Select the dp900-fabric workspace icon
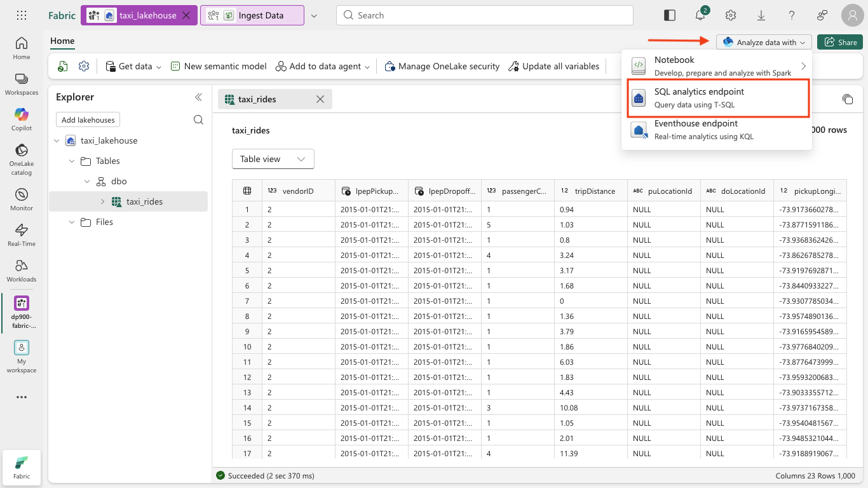 pos(22,312)
